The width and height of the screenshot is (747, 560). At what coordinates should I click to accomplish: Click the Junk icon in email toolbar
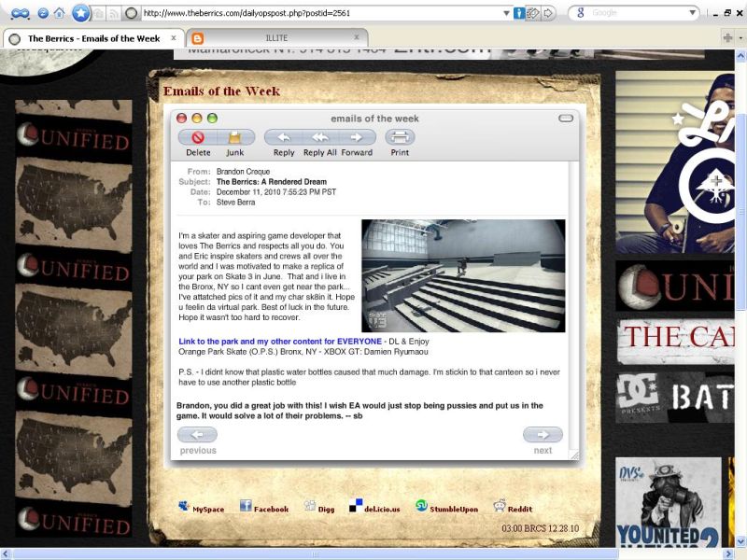tap(235, 137)
